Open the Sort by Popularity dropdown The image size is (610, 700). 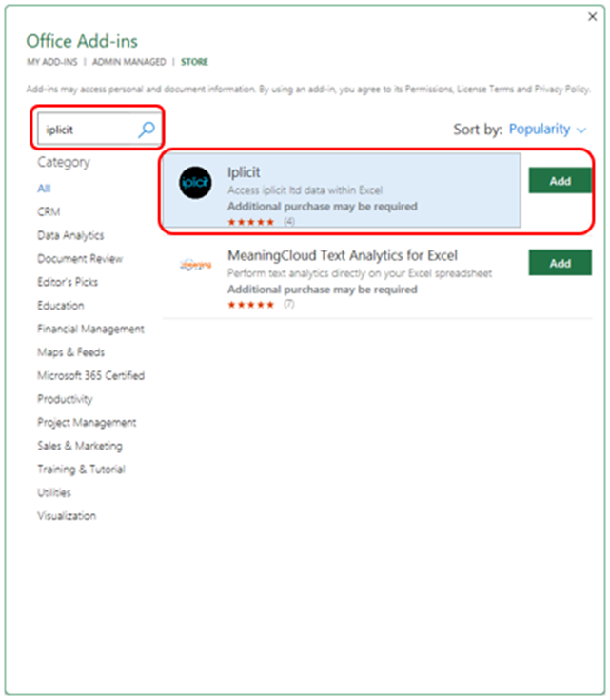(x=547, y=130)
